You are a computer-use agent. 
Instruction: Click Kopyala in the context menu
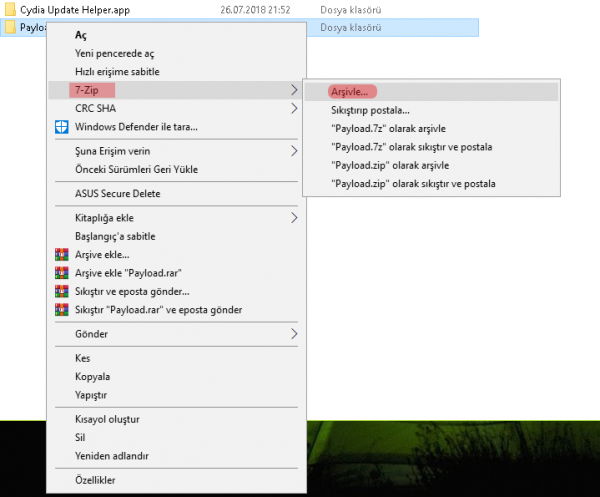[x=92, y=376]
